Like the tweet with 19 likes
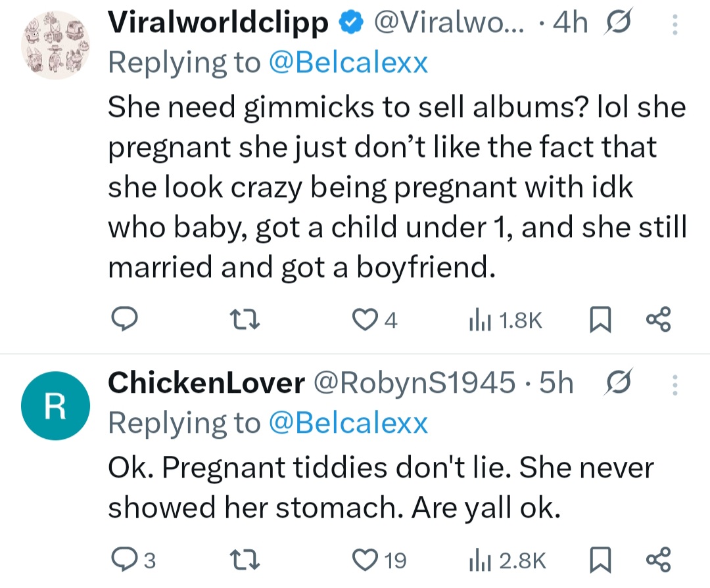This screenshot has width=710, height=588. [364, 560]
